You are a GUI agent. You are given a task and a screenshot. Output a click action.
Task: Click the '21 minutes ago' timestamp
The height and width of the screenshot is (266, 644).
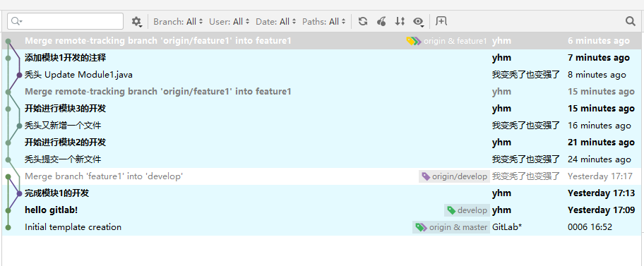tap(602, 143)
